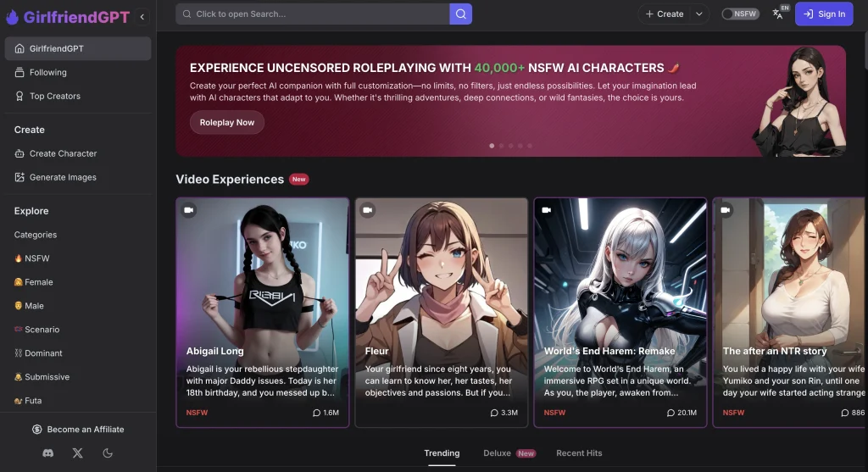Select the NSFW category in the sidebar

(x=32, y=258)
